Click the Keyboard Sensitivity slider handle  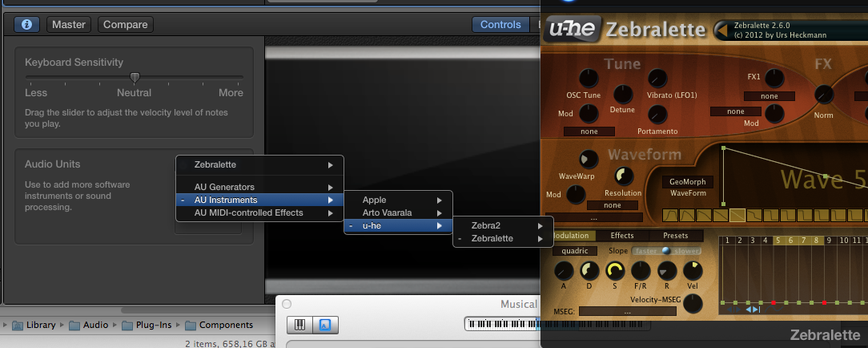point(135,78)
